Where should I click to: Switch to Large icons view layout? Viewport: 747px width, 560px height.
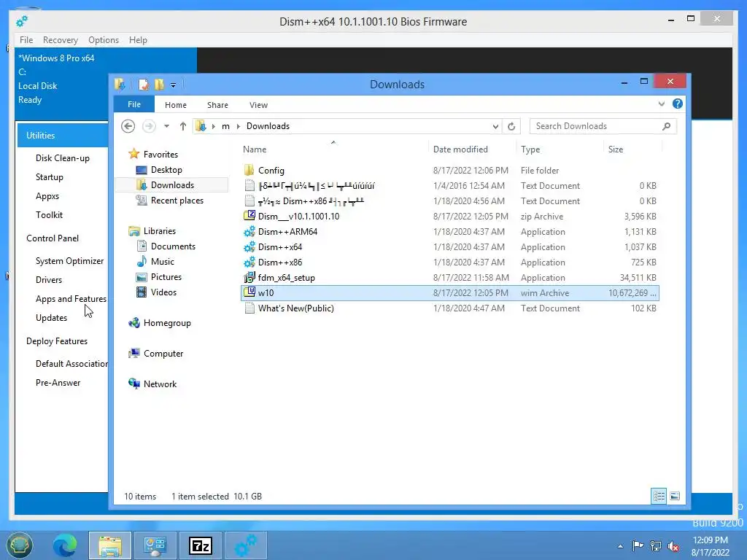pyautogui.click(x=675, y=496)
